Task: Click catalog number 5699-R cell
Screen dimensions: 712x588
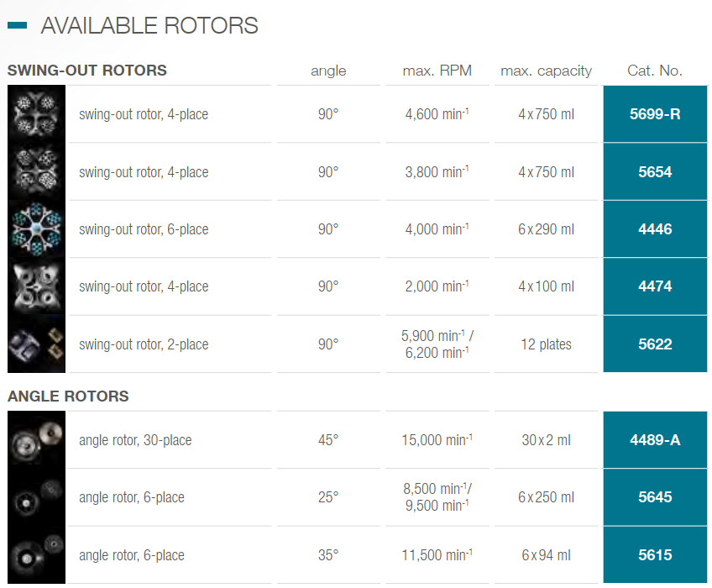Action: [x=655, y=114]
